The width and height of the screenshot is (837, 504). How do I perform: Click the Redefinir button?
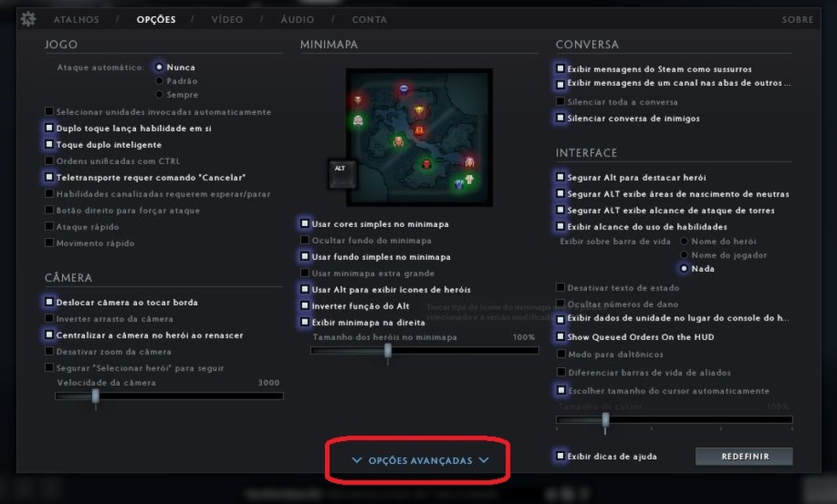pos(744,456)
